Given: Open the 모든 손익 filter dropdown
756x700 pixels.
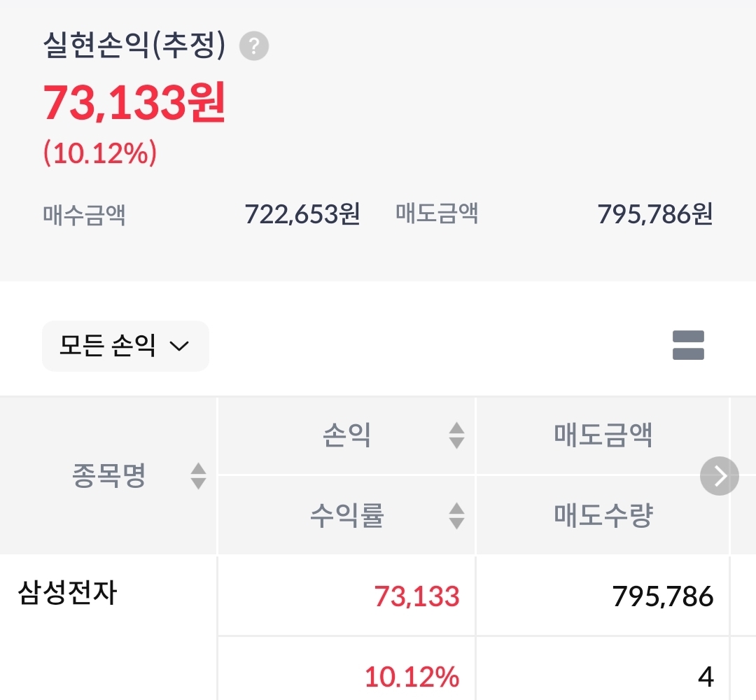Looking at the screenshot, I should coord(125,346).
